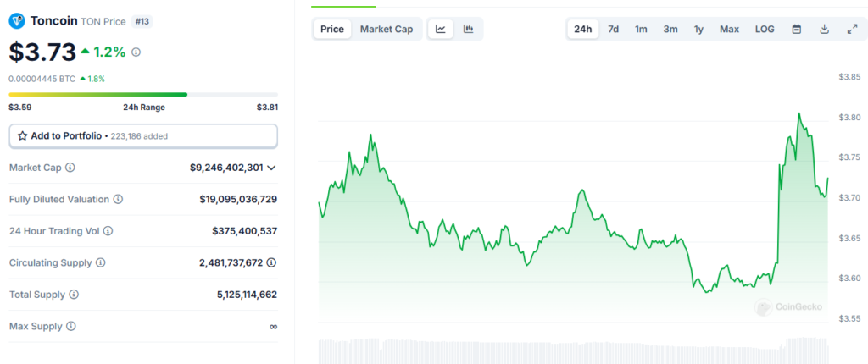Select the 1m time range
The image size is (868, 364).
click(x=641, y=30)
